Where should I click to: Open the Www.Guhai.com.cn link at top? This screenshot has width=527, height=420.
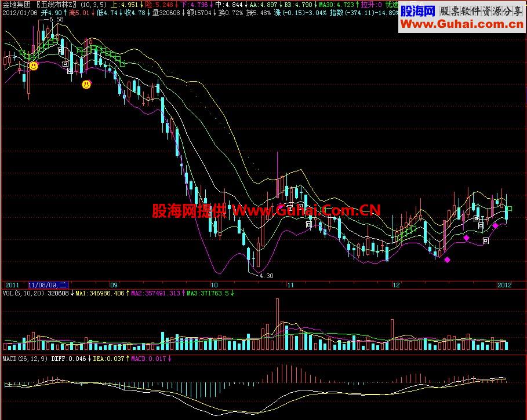point(462,24)
